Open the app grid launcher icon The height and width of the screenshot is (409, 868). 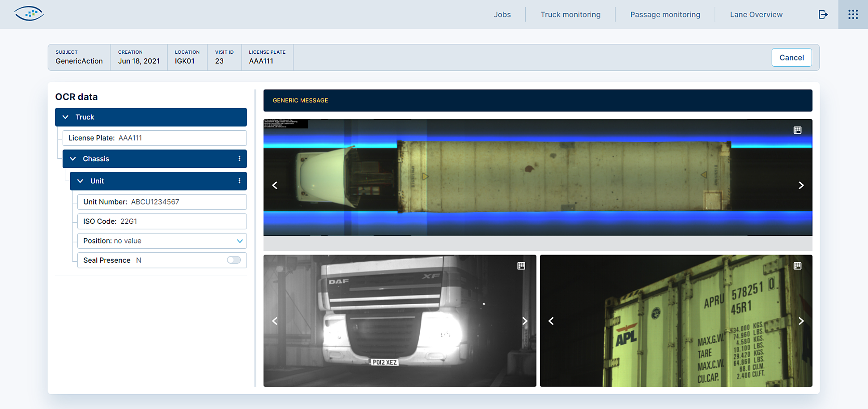click(x=853, y=14)
